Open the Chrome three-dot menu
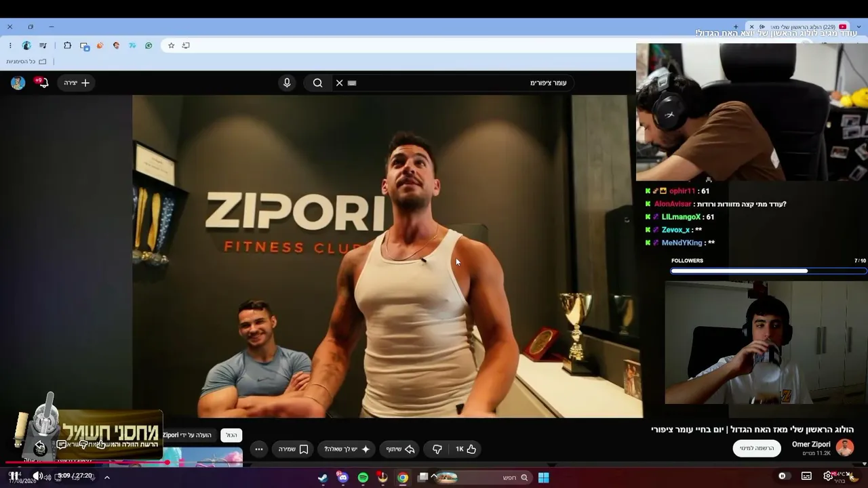This screenshot has height=488, width=868. [x=10, y=45]
